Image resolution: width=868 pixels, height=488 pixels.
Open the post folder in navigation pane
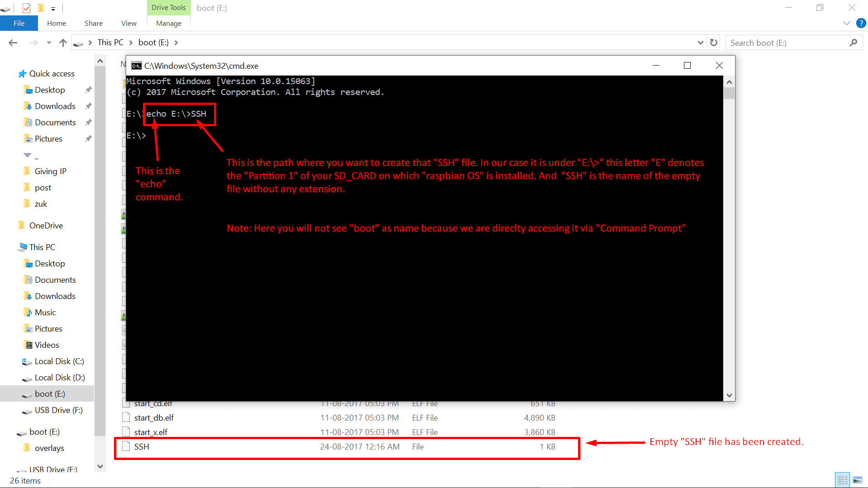[43, 188]
